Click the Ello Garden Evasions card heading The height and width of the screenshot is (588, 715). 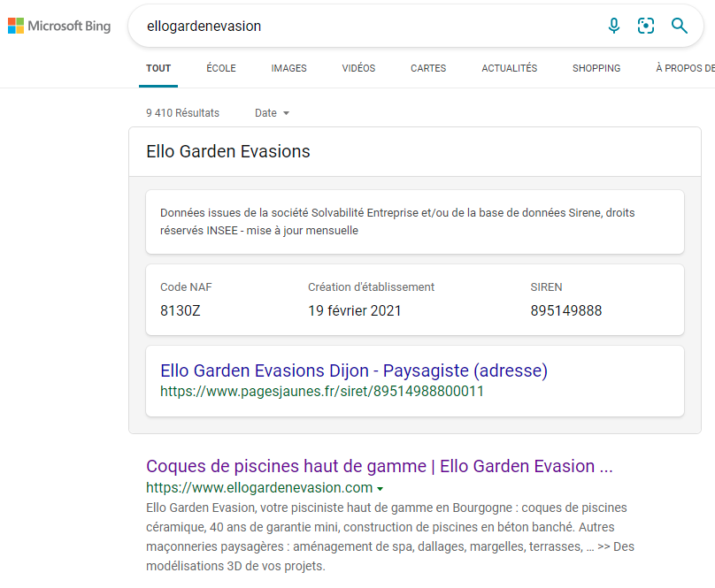point(228,151)
